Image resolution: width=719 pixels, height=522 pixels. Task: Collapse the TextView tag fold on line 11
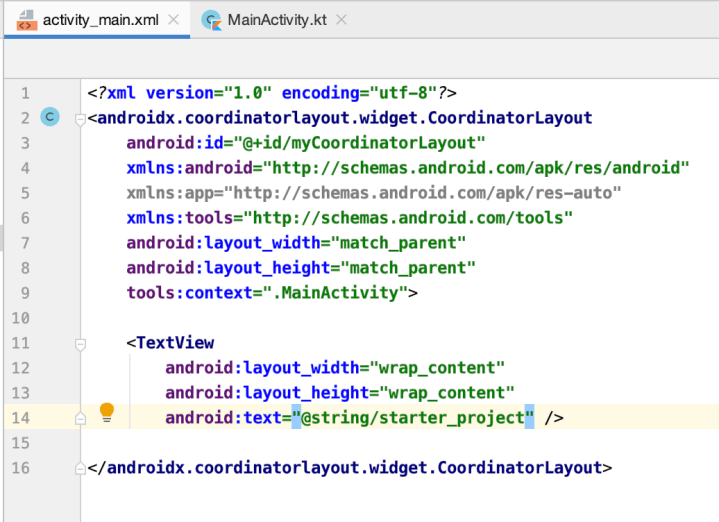(x=80, y=344)
